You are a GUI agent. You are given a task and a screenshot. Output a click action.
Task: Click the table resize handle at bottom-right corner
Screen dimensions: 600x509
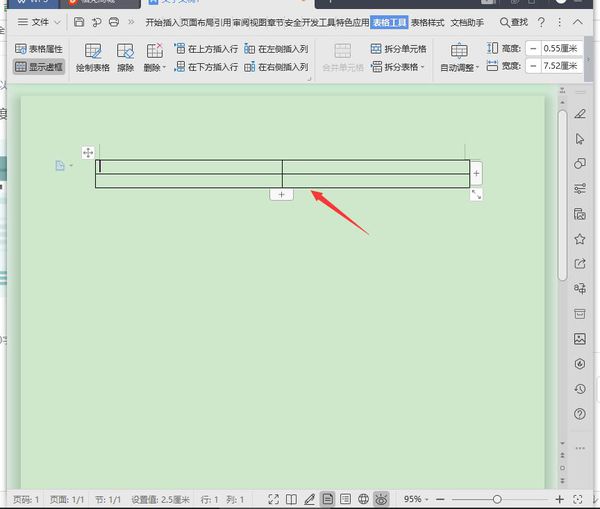pyautogui.click(x=476, y=194)
